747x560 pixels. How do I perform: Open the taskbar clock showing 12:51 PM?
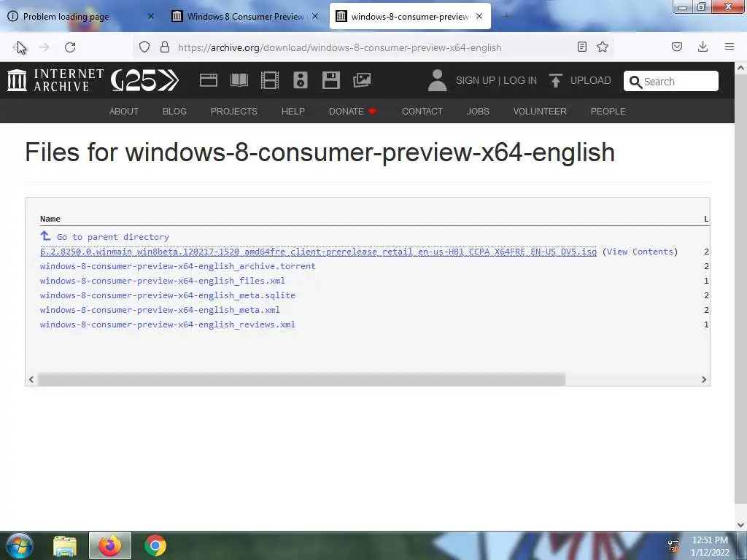point(710,545)
